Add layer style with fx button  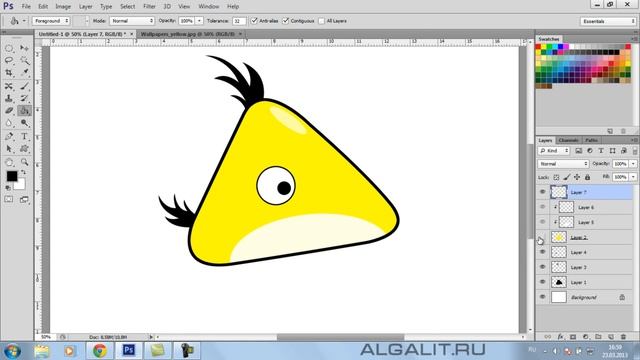(x=560, y=337)
